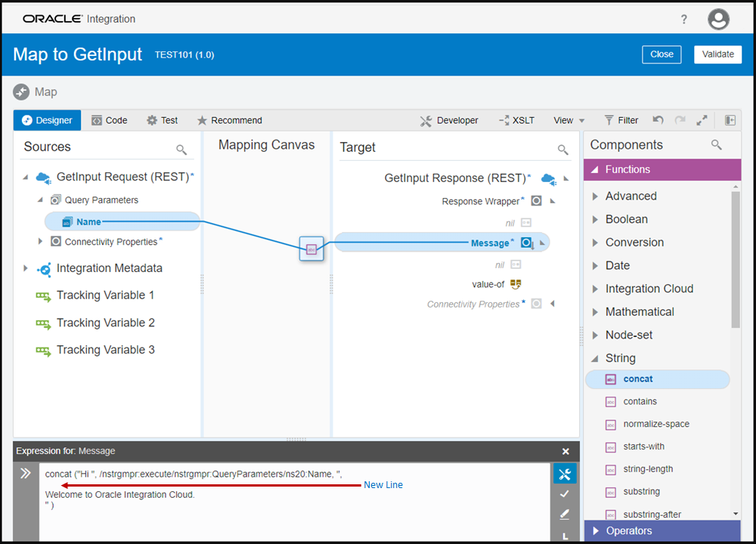The width and height of the screenshot is (756, 544).
Task: Click the value-of statement icon
Action: point(516,284)
